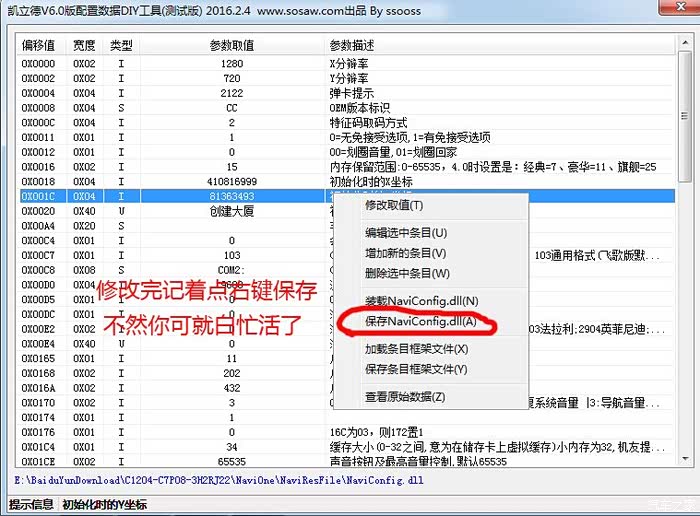Click the 参数取值 column header

pos(232,46)
